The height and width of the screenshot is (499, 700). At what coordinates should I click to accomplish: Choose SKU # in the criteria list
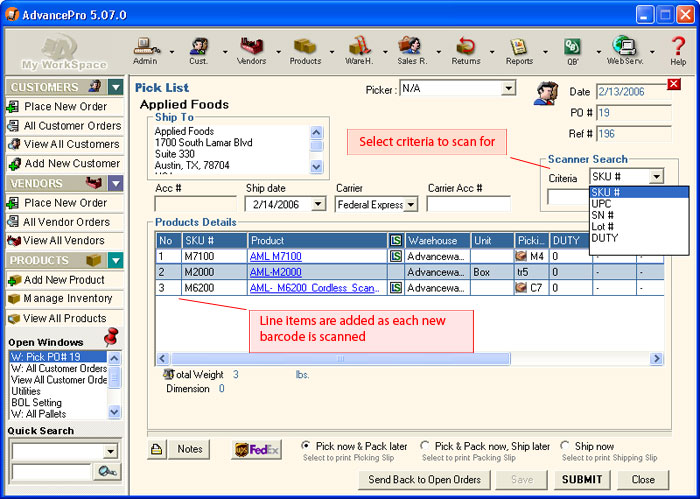point(639,192)
